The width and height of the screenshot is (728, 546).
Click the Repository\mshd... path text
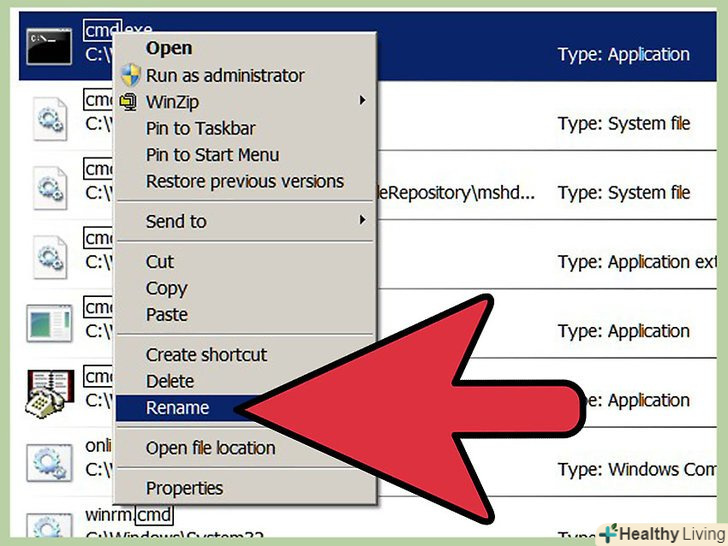coord(456,193)
